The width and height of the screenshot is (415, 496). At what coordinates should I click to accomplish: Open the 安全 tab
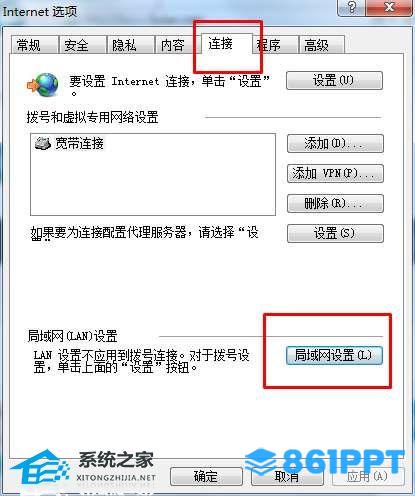coord(82,45)
